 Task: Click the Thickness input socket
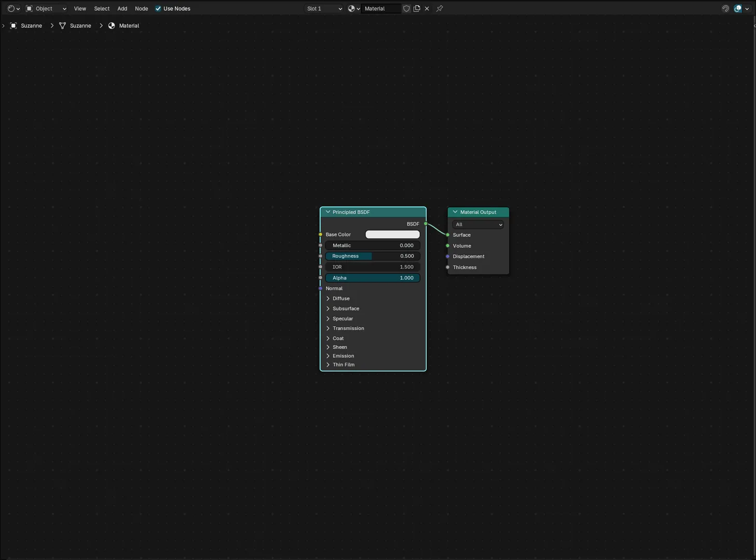(448, 268)
